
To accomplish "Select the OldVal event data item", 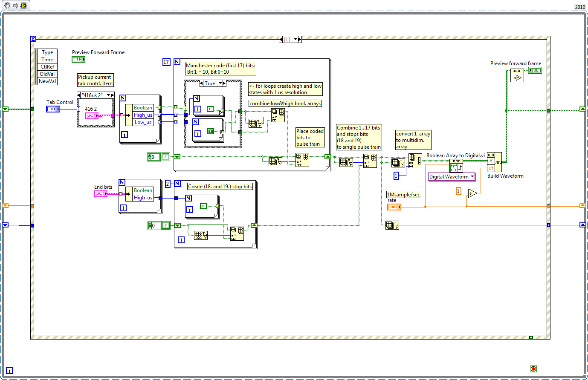I will tap(47, 74).
